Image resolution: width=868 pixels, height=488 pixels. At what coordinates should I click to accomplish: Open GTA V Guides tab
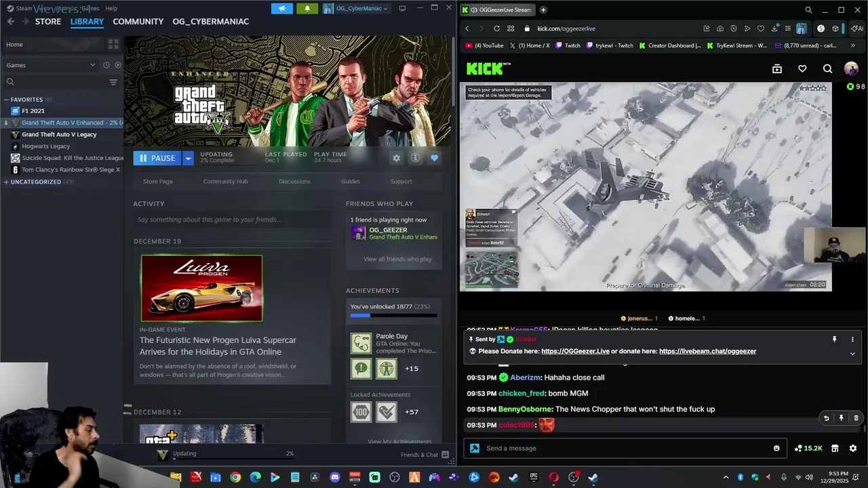(351, 181)
